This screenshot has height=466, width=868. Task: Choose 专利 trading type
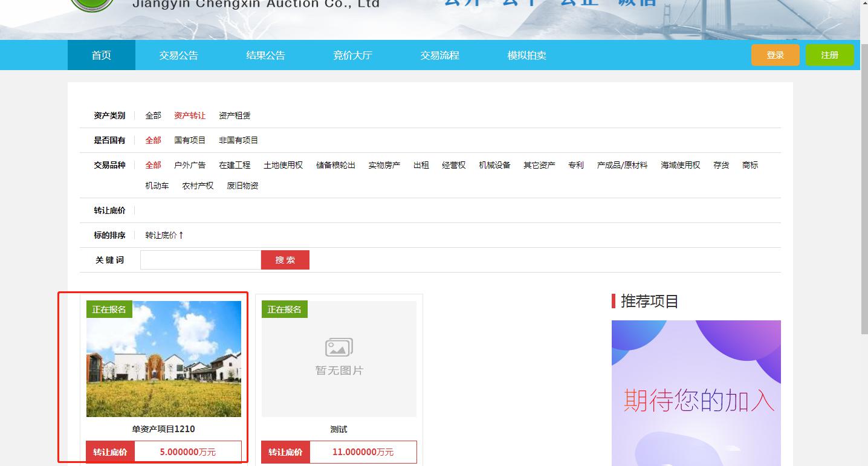coord(576,165)
